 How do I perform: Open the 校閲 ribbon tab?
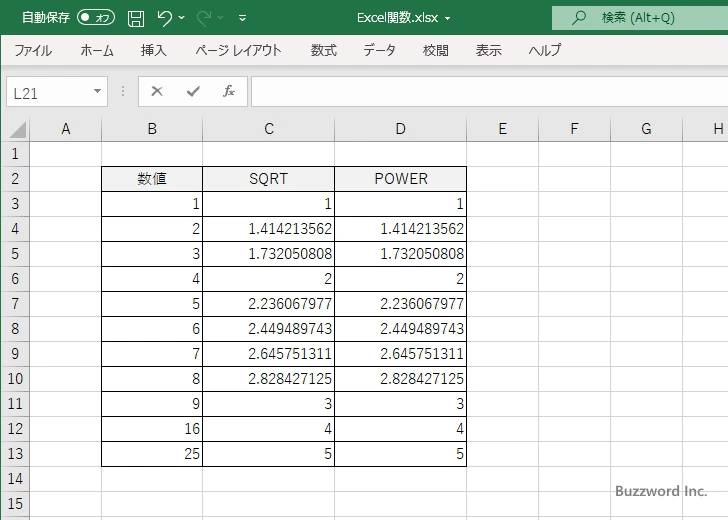(x=436, y=50)
